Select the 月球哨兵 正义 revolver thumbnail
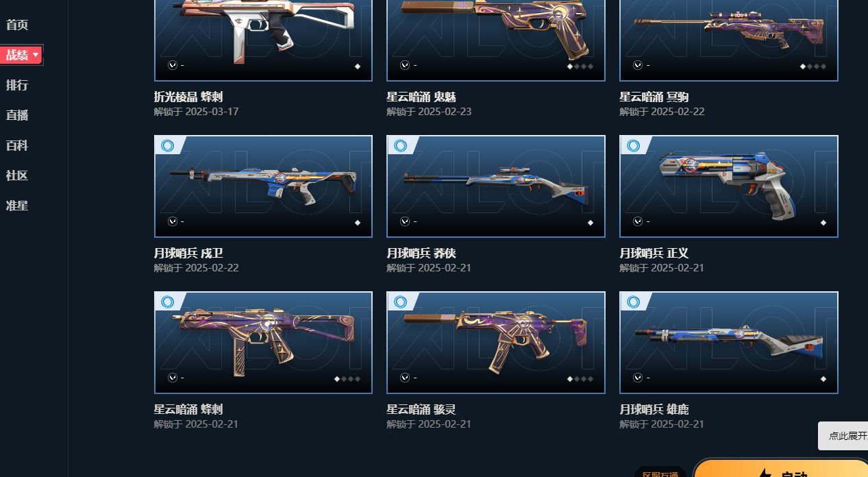 click(x=729, y=186)
